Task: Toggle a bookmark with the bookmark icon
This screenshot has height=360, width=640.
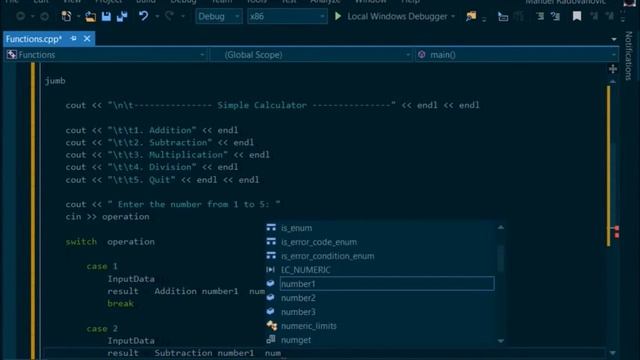Action: pyautogui.click(x=577, y=16)
